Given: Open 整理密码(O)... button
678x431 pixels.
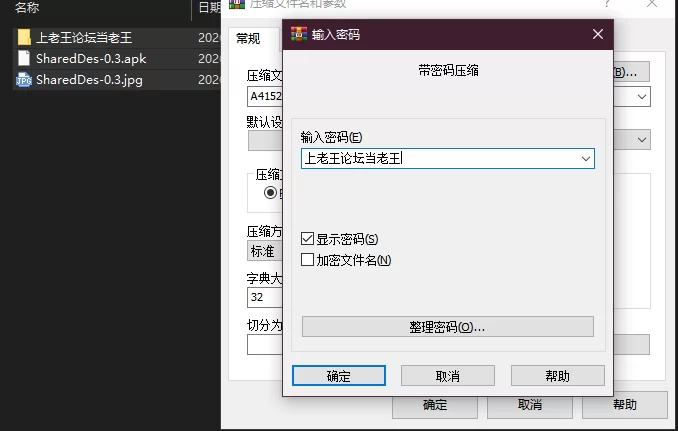Looking at the screenshot, I should (x=448, y=326).
